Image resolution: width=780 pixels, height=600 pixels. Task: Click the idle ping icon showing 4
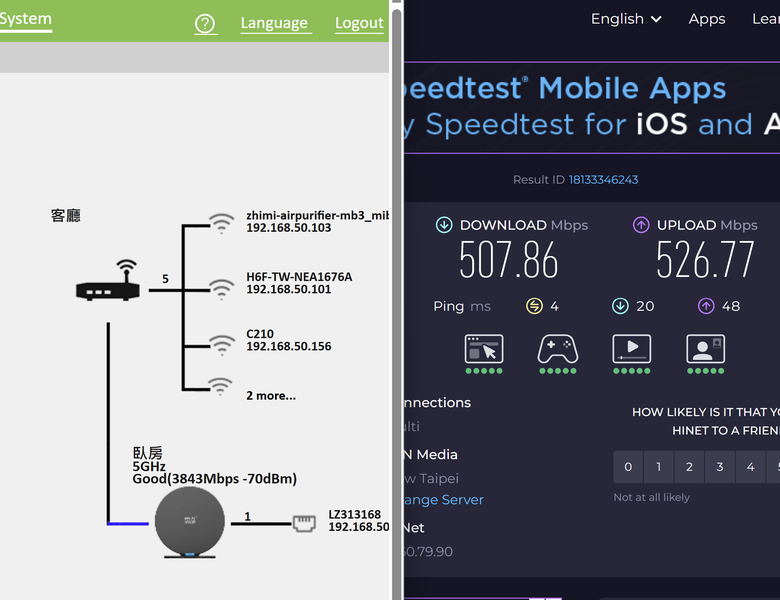tap(534, 306)
